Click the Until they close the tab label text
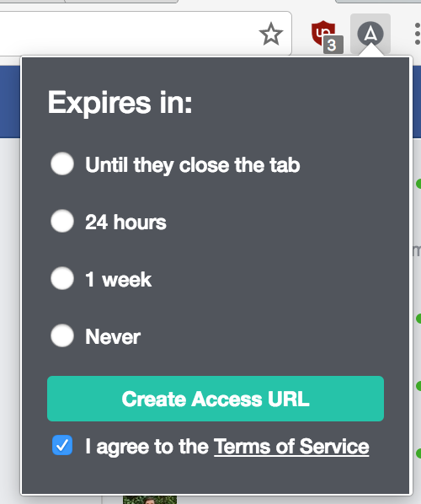The image size is (421, 504). (x=192, y=165)
